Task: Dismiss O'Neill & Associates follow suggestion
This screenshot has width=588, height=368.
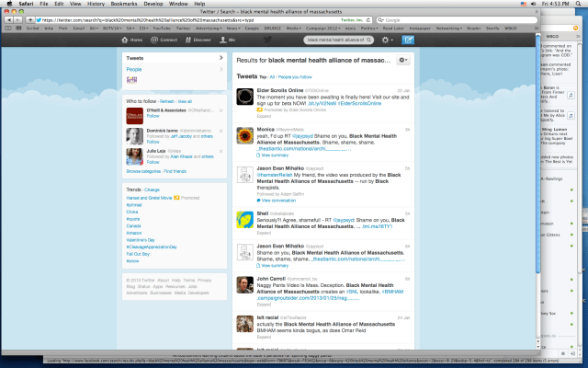Action: (x=221, y=110)
